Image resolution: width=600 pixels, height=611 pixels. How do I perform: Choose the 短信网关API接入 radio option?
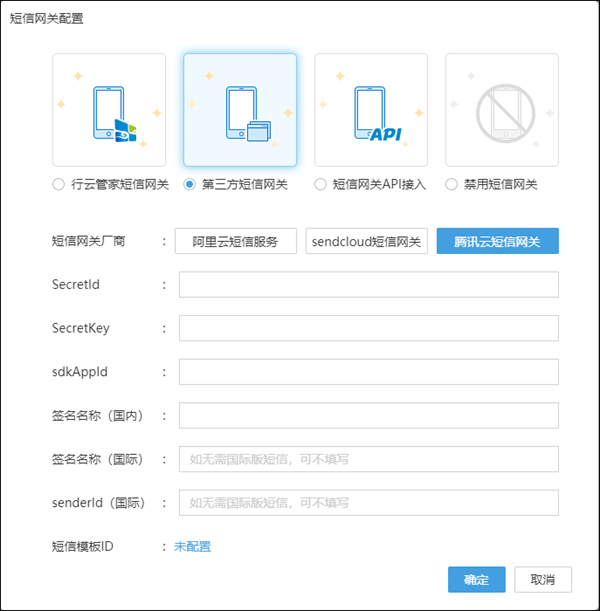(x=321, y=185)
